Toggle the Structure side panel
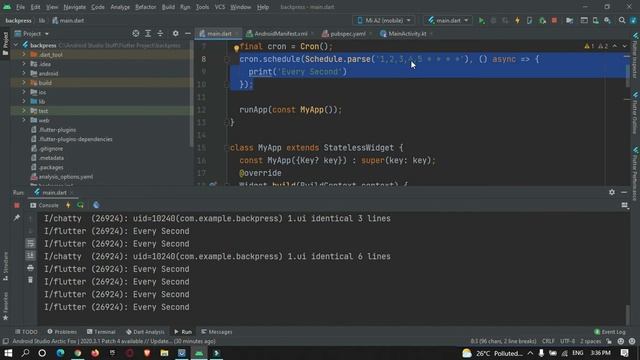The image size is (640, 360). click(x=5, y=266)
